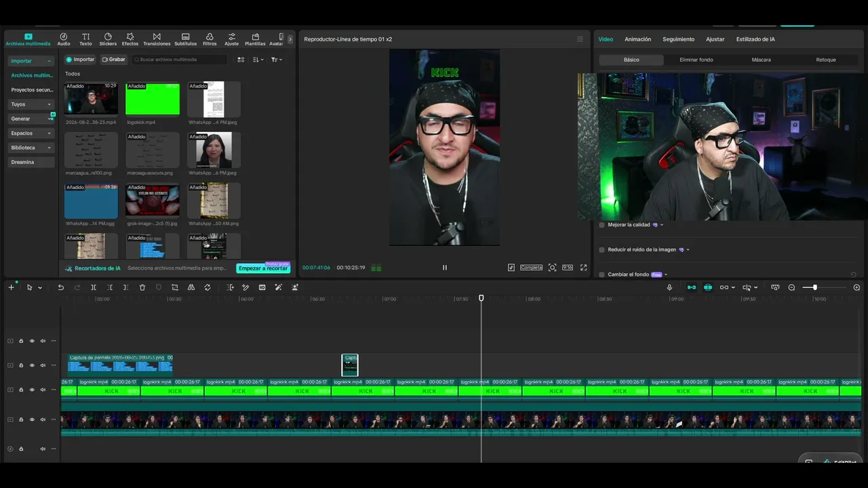Open the Efectos tab
The image size is (868, 488).
tap(130, 39)
